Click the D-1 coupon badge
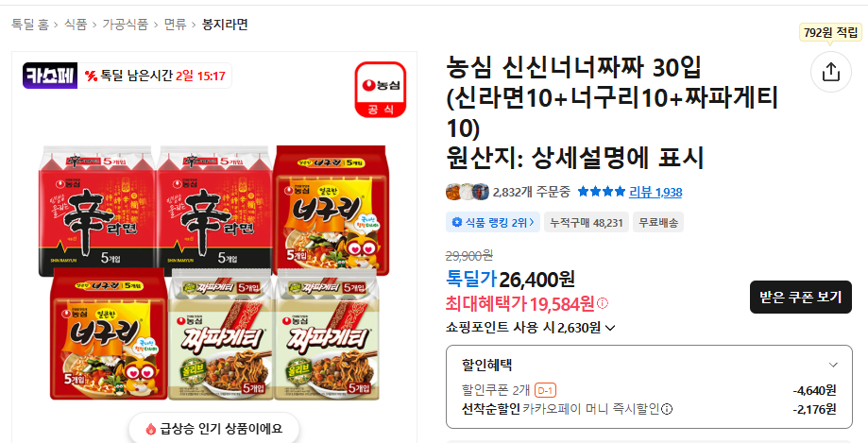868x443 pixels. pos(545,390)
